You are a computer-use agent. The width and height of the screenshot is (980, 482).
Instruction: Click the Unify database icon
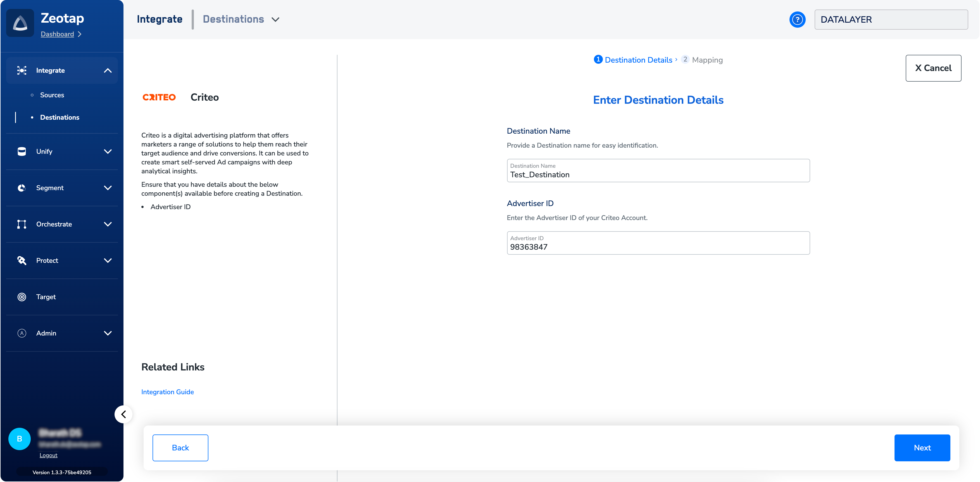pyautogui.click(x=22, y=152)
